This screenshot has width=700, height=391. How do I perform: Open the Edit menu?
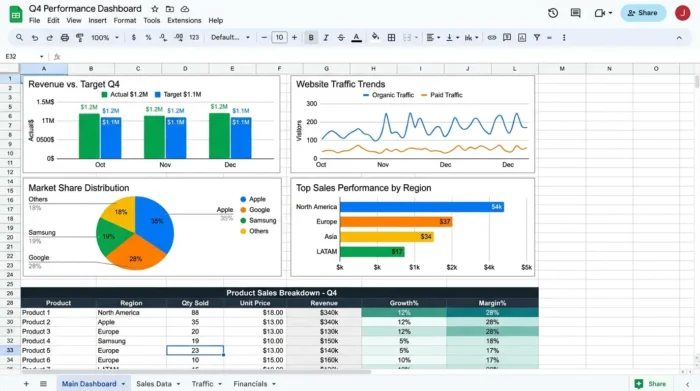click(x=53, y=21)
